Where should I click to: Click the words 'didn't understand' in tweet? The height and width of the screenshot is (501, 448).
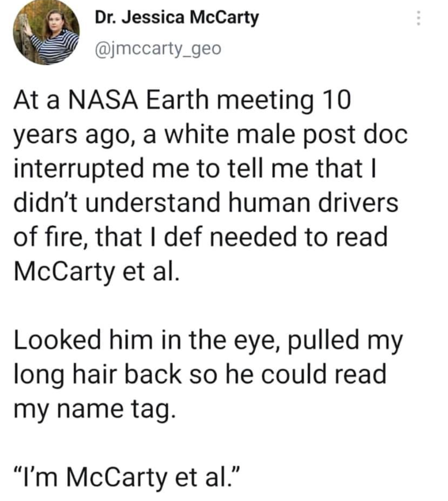(117, 203)
